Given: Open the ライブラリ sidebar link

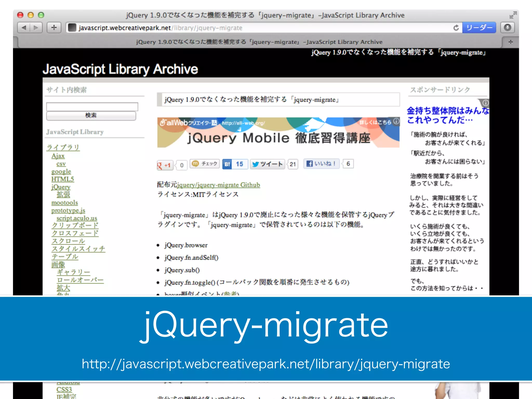Looking at the screenshot, I should [63, 147].
